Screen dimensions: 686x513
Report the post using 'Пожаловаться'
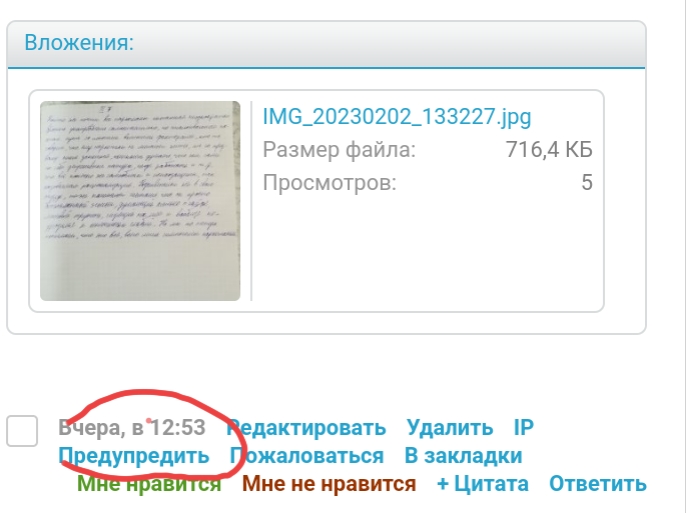(307, 456)
